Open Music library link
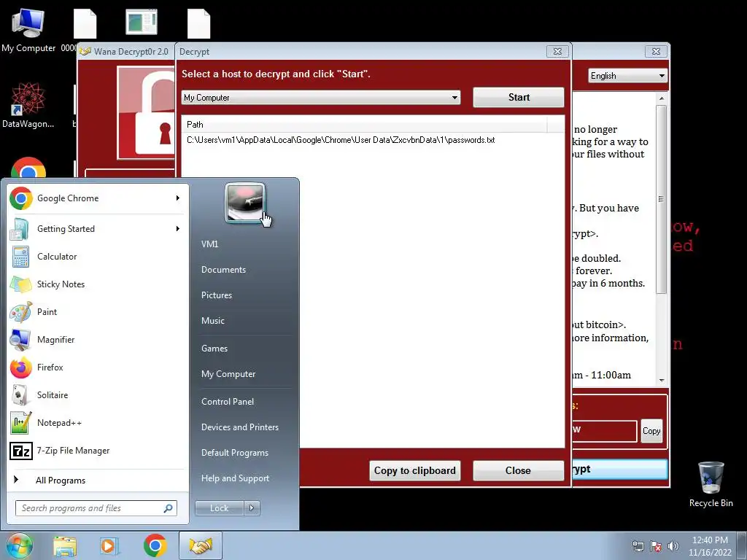This screenshot has width=747, height=560. (x=212, y=321)
